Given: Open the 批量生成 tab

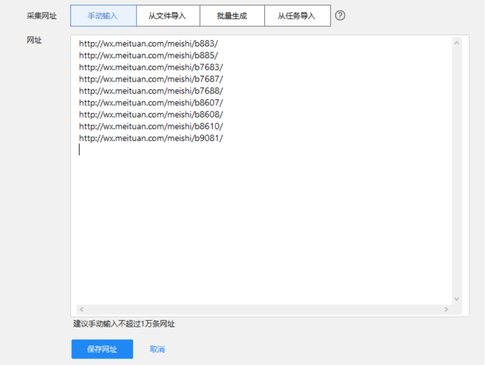Looking at the screenshot, I should (x=232, y=16).
